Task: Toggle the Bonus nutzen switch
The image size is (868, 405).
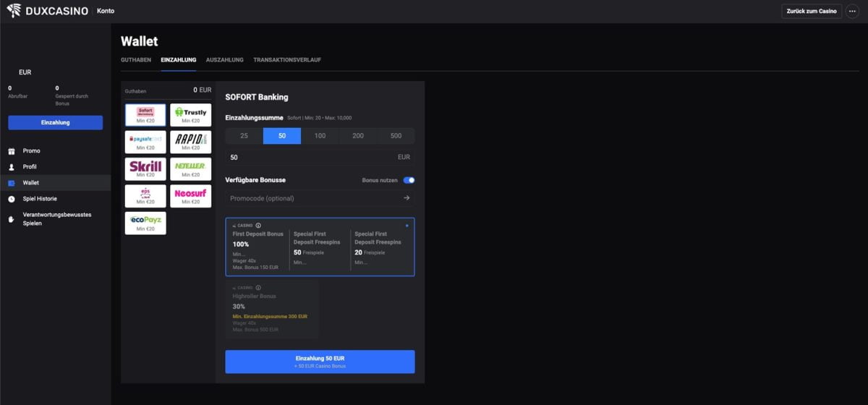Action: pos(409,180)
